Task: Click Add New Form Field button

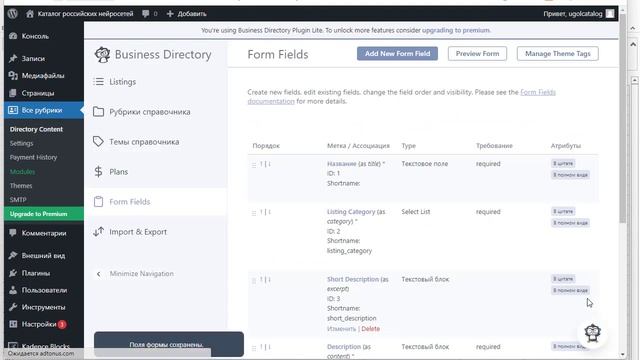Action: click(x=397, y=53)
